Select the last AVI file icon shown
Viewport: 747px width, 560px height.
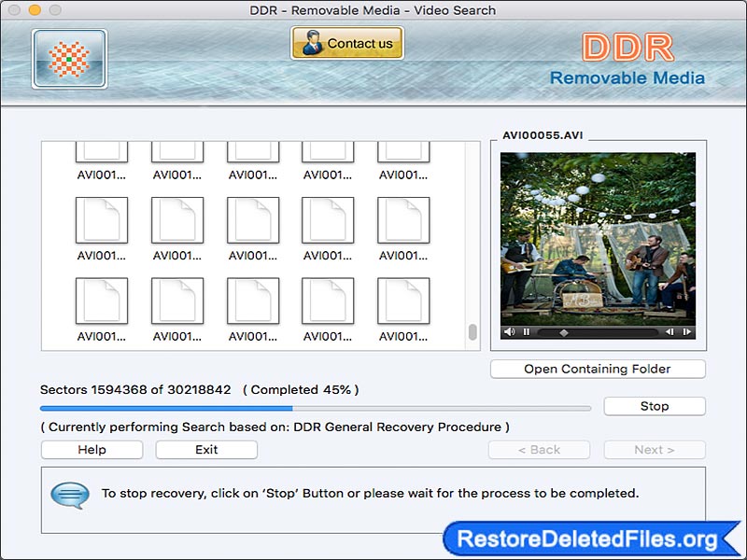tap(402, 303)
